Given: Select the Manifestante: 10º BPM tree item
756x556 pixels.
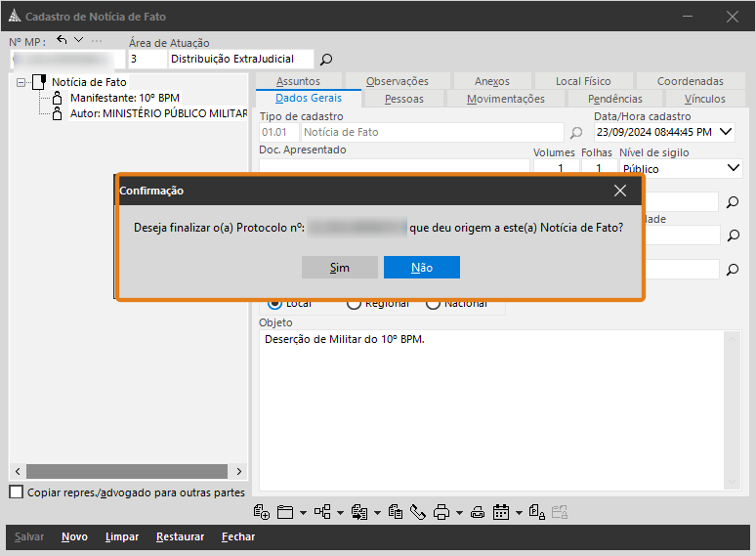Looking at the screenshot, I should tap(125, 98).
